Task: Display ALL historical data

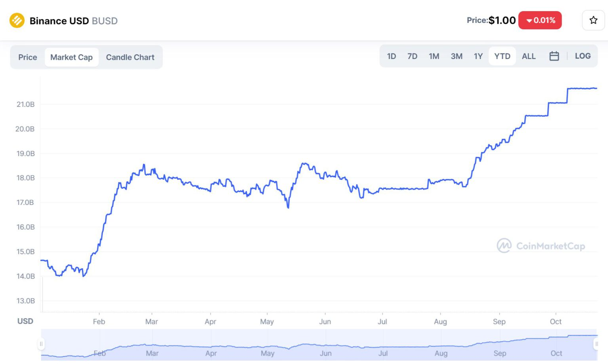Action: click(x=528, y=56)
